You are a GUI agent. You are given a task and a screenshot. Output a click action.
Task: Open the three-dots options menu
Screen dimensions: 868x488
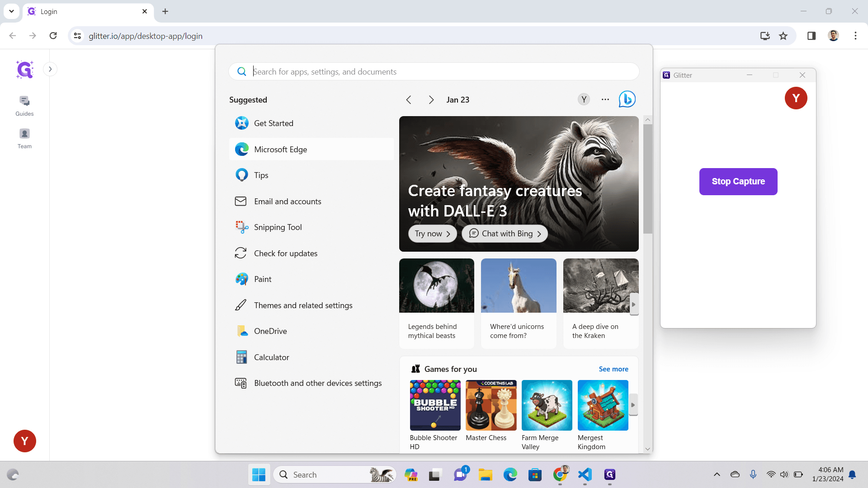(x=605, y=99)
